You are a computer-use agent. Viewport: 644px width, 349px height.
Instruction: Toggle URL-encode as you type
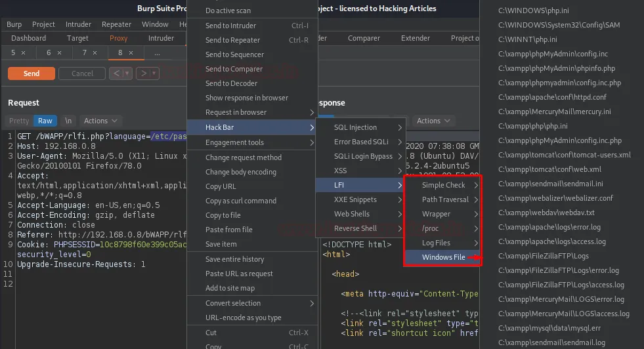252,318
